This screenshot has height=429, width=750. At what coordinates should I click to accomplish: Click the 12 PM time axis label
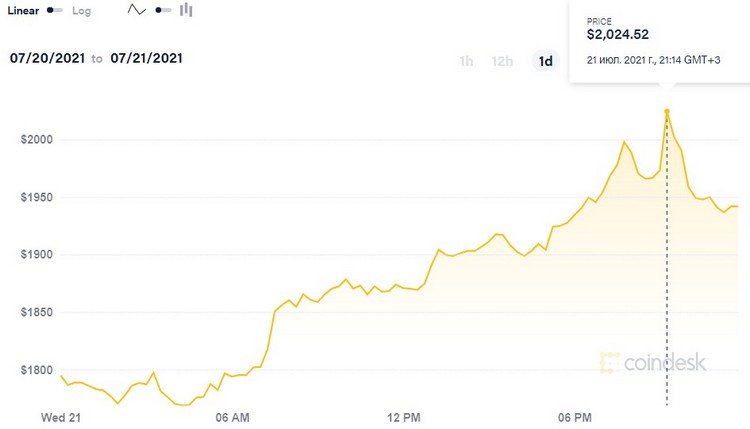[405, 415]
